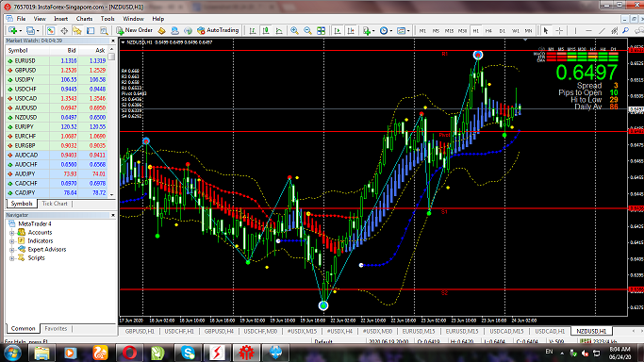This screenshot has width=644, height=362.
Task: Select the Trendline drawing tool
Action: coord(602,31)
